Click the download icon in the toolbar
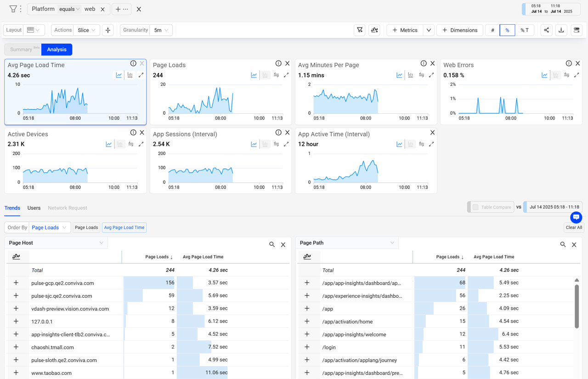588x379 pixels. [561, 30]
